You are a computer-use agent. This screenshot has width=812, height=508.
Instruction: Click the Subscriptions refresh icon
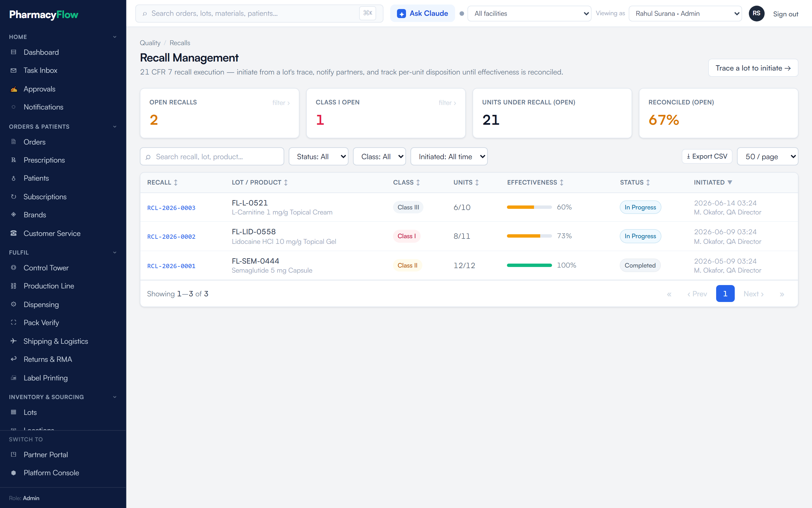(x=14, y=196)
